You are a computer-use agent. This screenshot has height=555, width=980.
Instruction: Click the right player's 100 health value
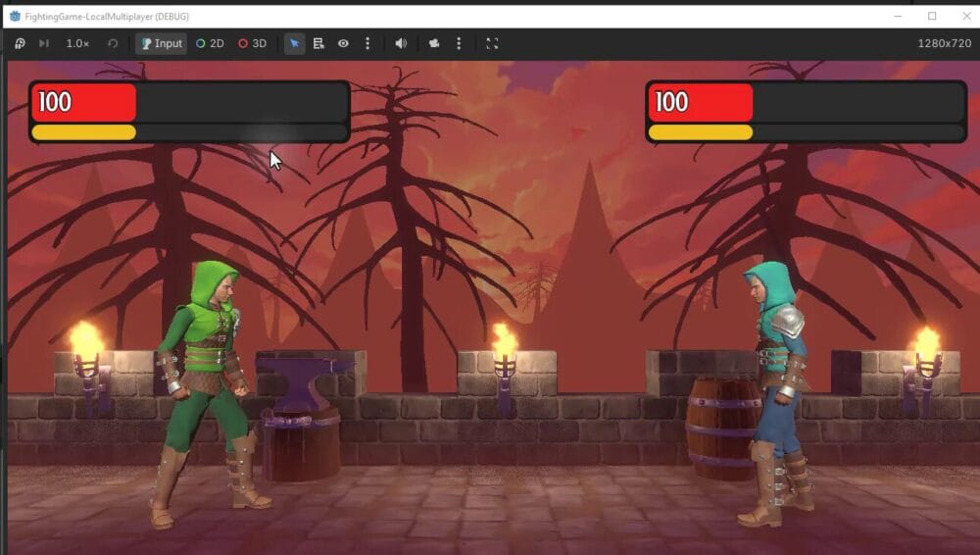[672, 102]
